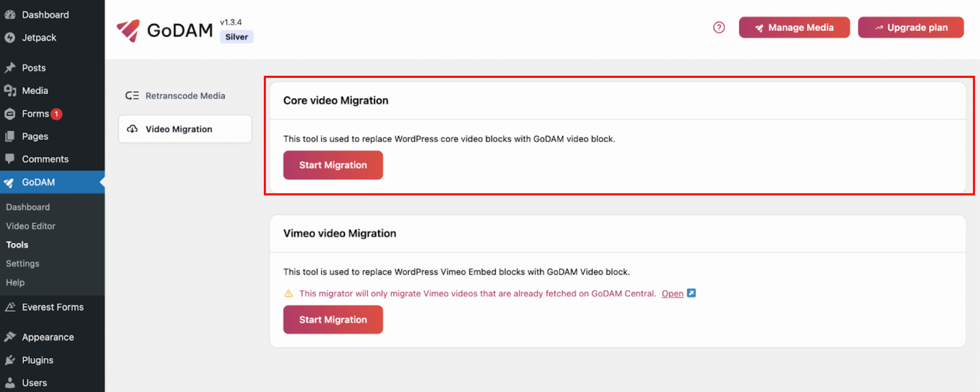Open the Video Editor submenu entry
This screenshot has width=980, height=392.
(x=31, y=226)
